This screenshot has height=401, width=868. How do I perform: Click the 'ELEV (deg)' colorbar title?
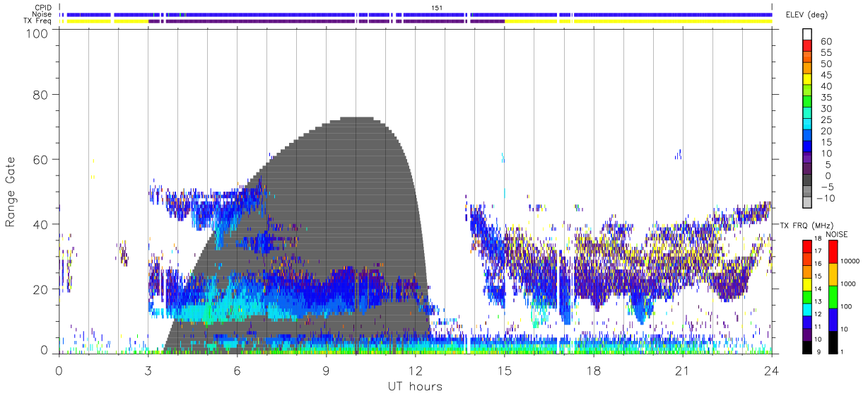coord(807,14)
